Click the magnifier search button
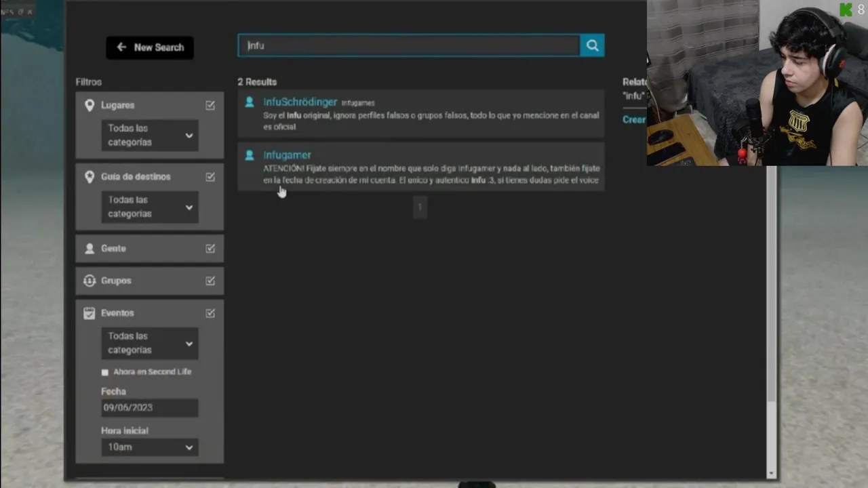 click(592, 45)
